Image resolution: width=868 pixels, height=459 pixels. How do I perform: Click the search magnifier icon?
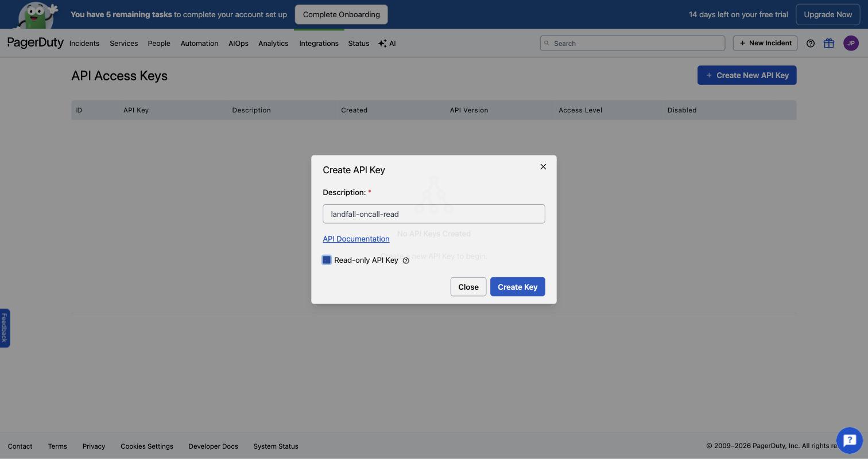pos(547,43)
